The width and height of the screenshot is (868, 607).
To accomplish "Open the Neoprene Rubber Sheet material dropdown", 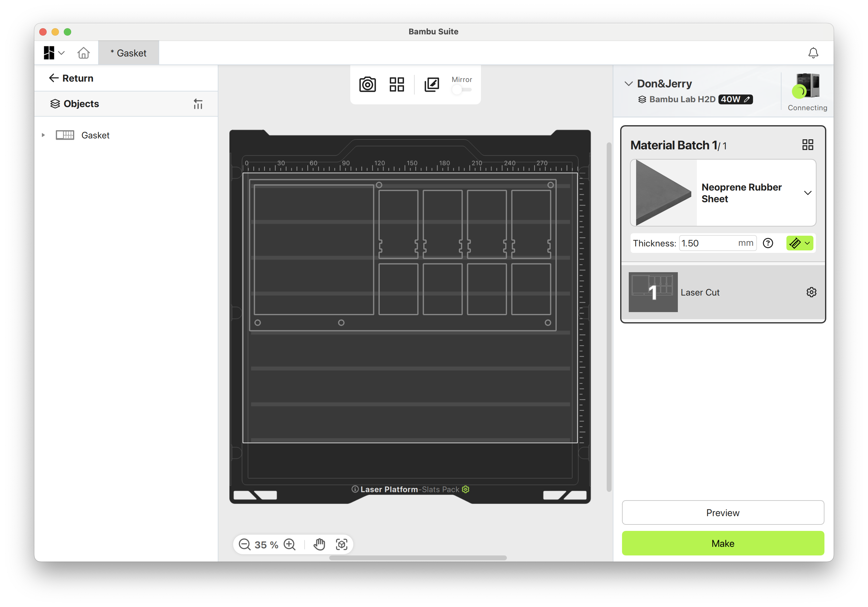I will click(808, 193).
